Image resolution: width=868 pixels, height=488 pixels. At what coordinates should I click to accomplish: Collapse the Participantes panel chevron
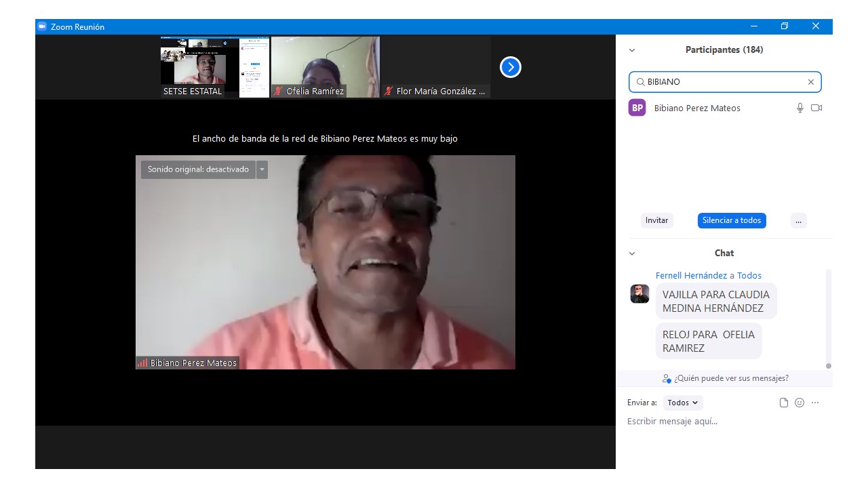(x=632, y=50)
